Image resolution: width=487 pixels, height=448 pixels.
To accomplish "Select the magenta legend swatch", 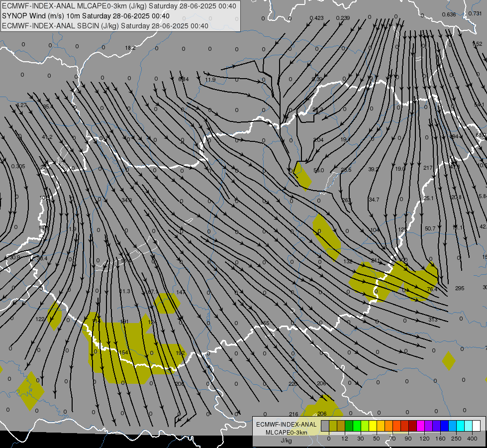I will coord(420,426).
